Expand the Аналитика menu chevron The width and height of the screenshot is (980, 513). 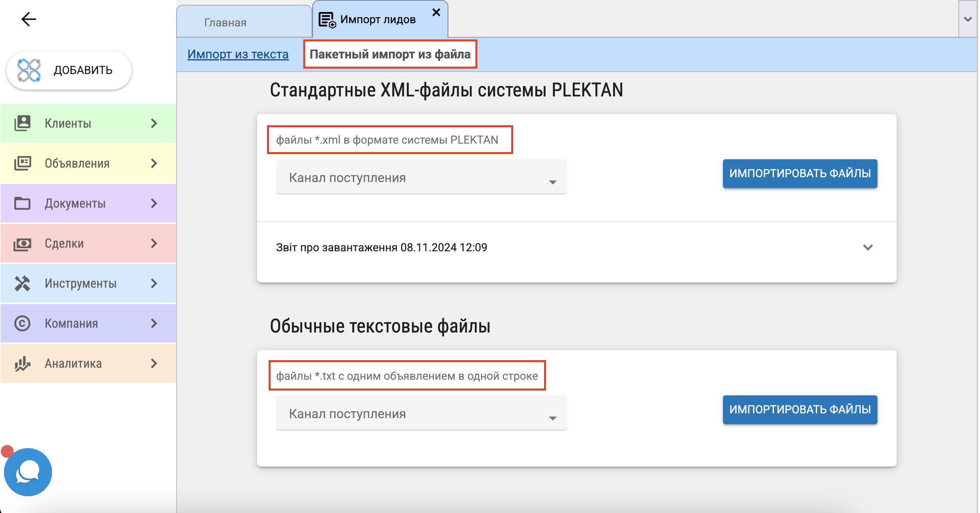pyautogui.click(x=154, y=363)
